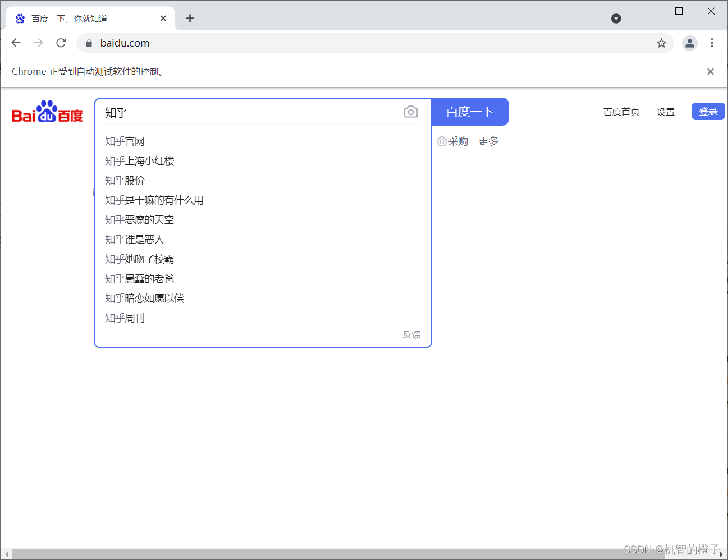Select suggestion 知乎恶魔的天空

[263, 220]
